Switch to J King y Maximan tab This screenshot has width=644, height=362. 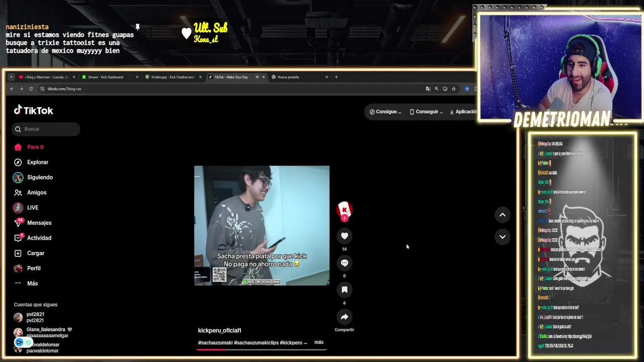(46, 77)
